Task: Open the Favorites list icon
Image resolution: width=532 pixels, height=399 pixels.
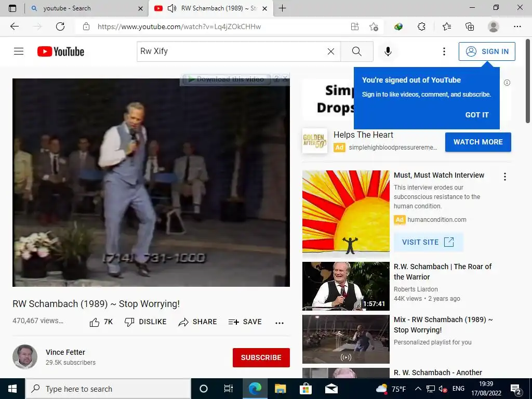Action: coord(446,26)
